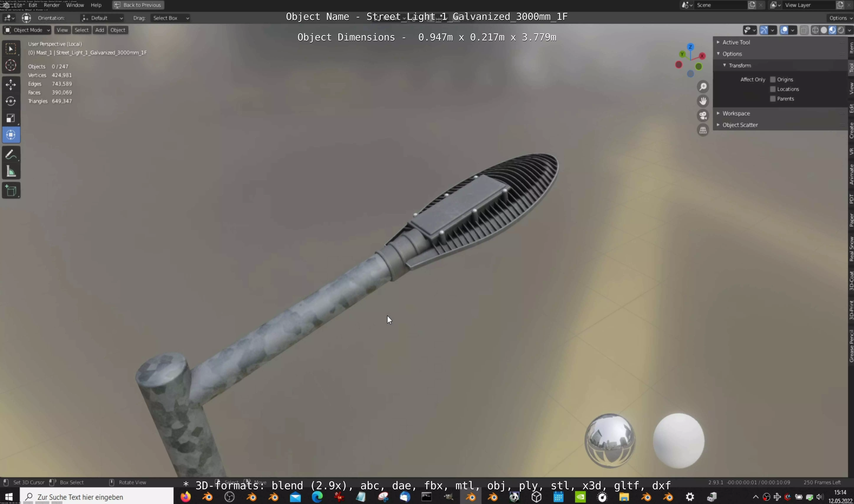Toggle the camera view icon
This screenshot has height=504, width=854.
[703, 115]
